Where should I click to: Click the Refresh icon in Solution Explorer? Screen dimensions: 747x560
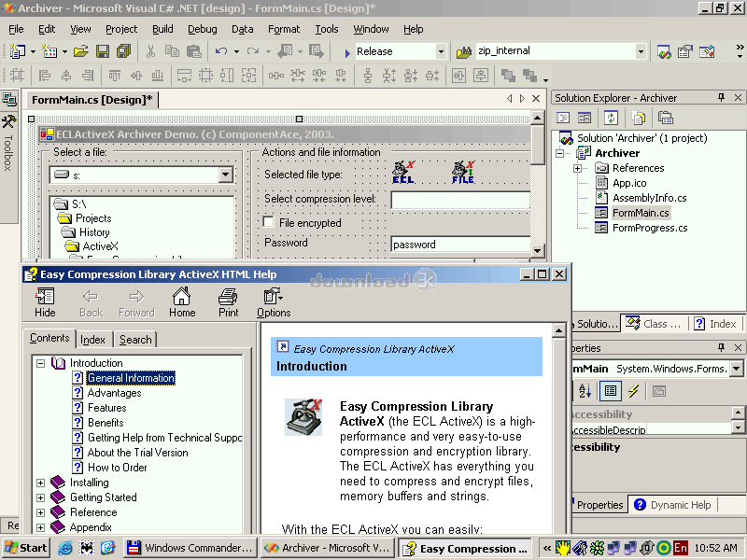tap(611, 118)
